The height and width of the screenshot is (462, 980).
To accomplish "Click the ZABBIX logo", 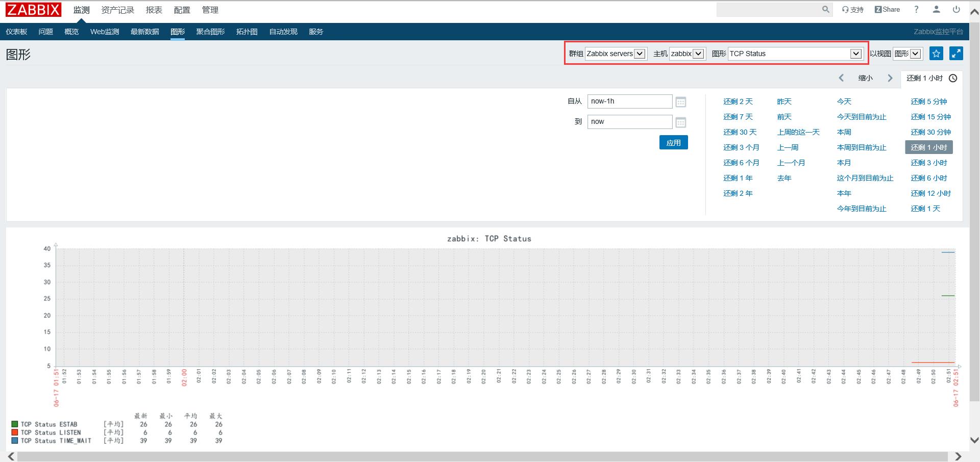I will pos(34,10).
